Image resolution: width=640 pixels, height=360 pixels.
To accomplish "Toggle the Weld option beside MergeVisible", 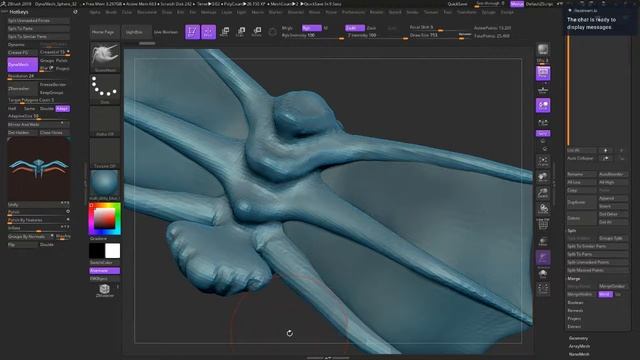I will pyautogui.click(x=605, y=294).
